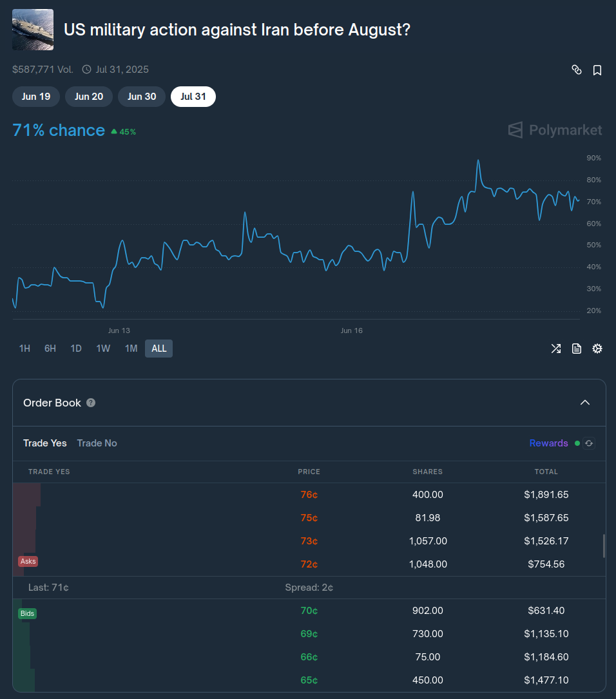Click the Bids label badge
Image resolution: width=616 pixels, height=699 pixels.
click(27, 613)
